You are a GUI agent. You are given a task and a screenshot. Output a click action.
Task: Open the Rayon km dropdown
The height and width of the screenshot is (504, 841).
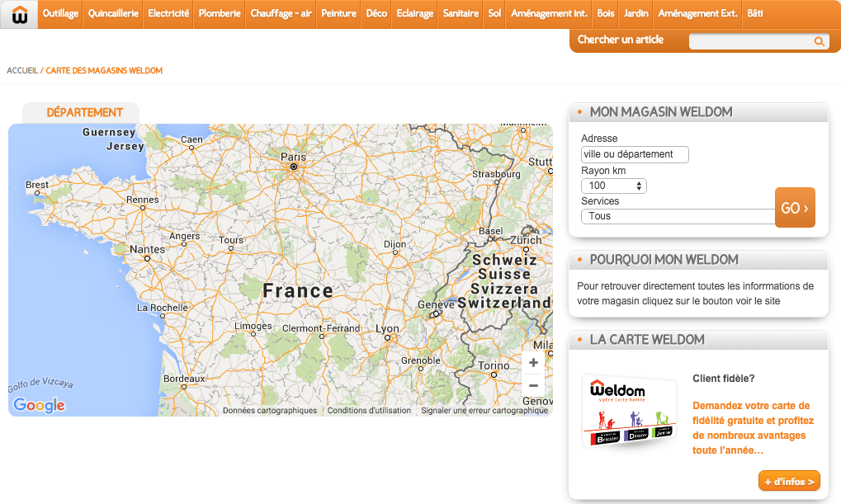(x=613, y=186)
